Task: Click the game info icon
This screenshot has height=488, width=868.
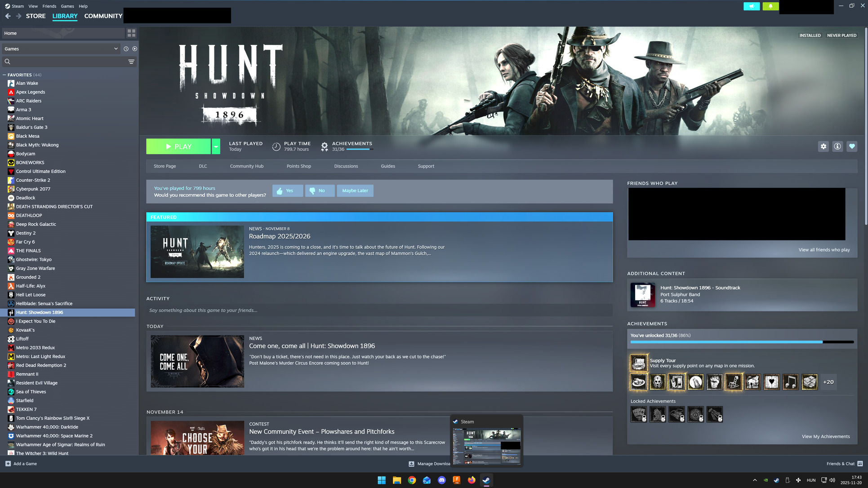Action: (837, 146)
